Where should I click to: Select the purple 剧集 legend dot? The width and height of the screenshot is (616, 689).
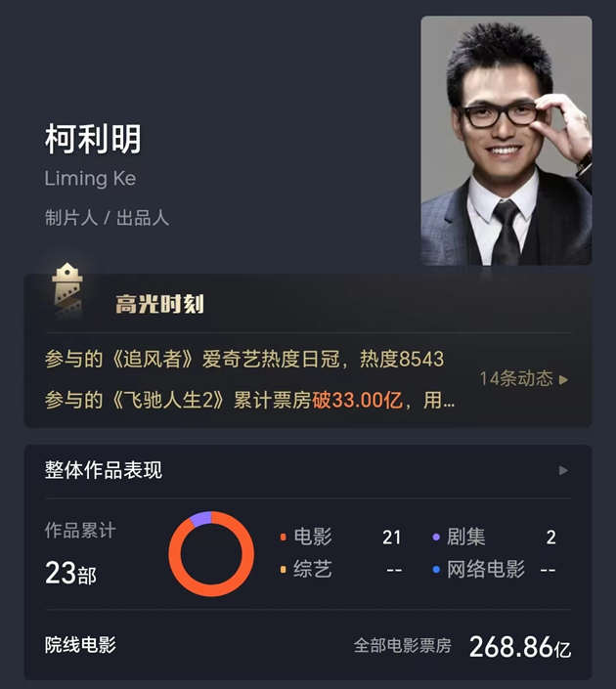point(436,537)
